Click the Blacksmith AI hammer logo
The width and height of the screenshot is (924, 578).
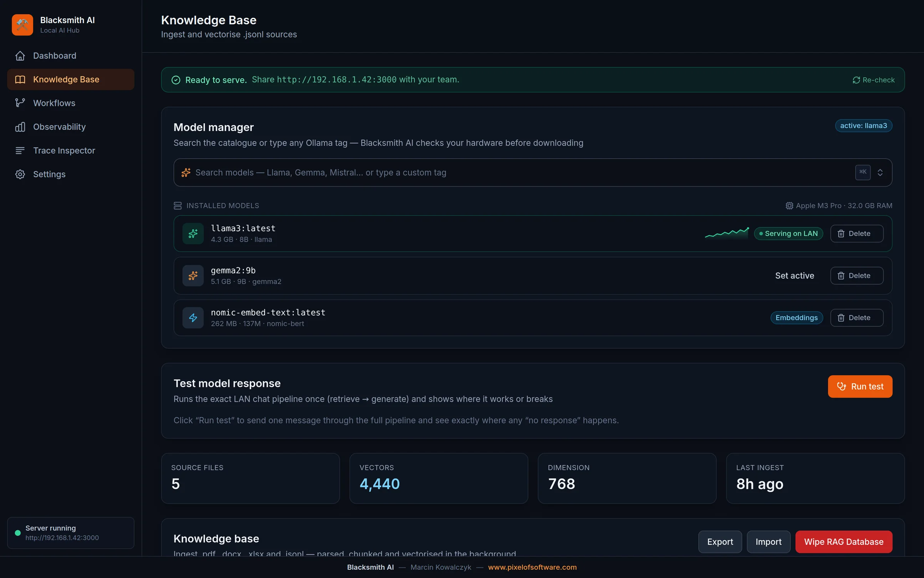tap(22, 25)
